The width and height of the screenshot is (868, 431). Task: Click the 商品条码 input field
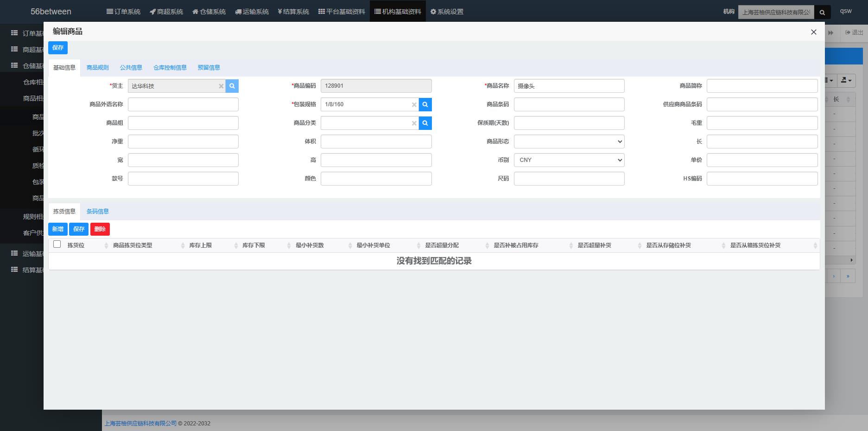pos(569,104)
